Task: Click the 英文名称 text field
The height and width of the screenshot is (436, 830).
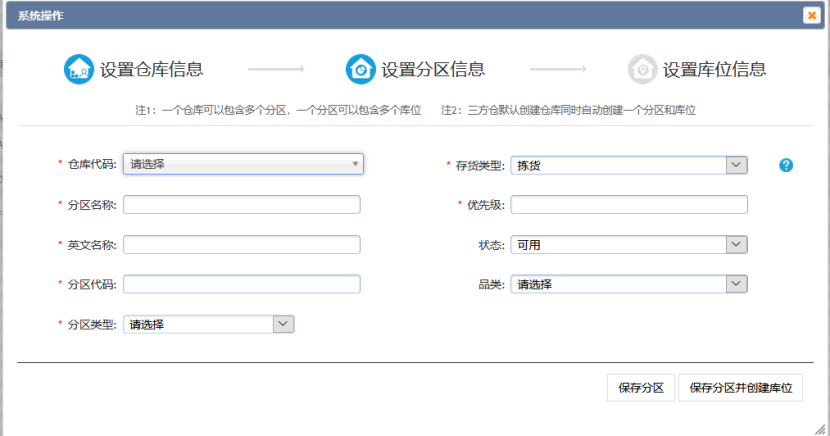Action: (241, 245)
